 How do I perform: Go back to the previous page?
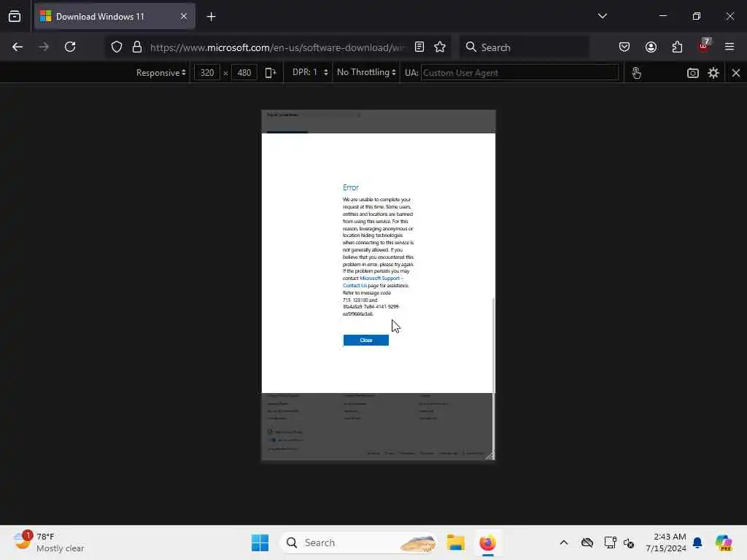(x=18, y=47)
